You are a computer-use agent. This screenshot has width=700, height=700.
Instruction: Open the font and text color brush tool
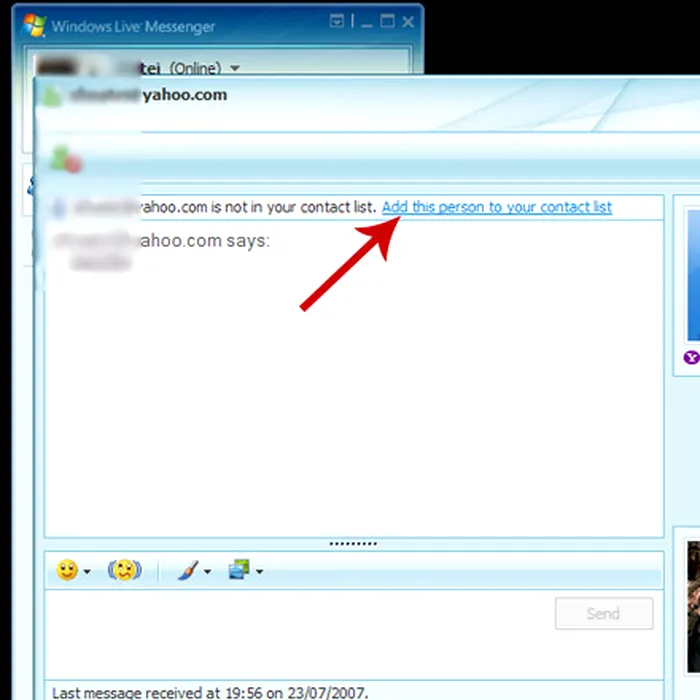(x=188, y=571)
